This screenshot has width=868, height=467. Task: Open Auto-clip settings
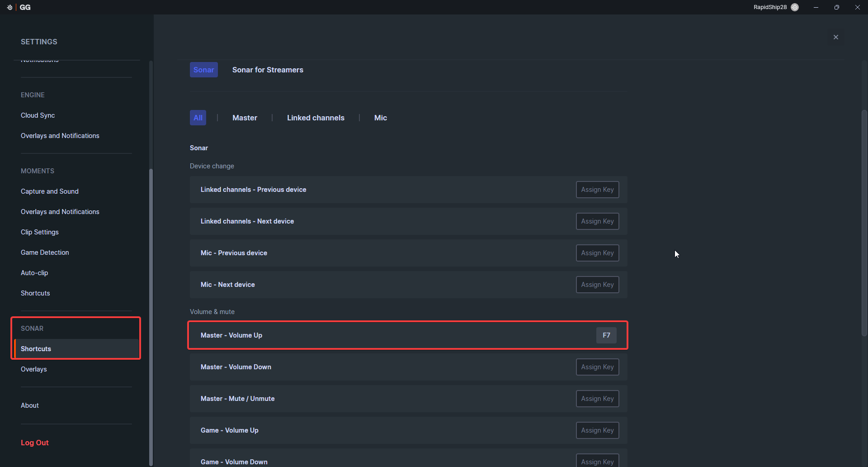(x=34, y=273)
